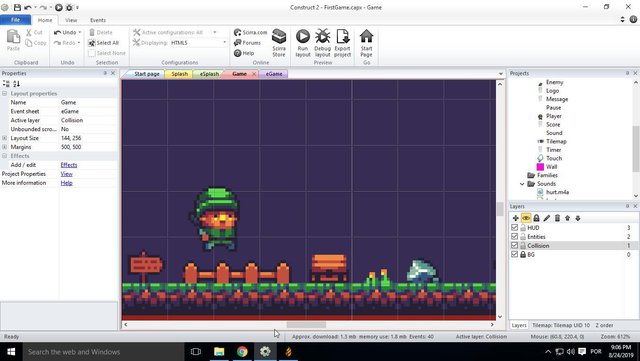Click Select All in the ribbon

click(x=104, y=42)
